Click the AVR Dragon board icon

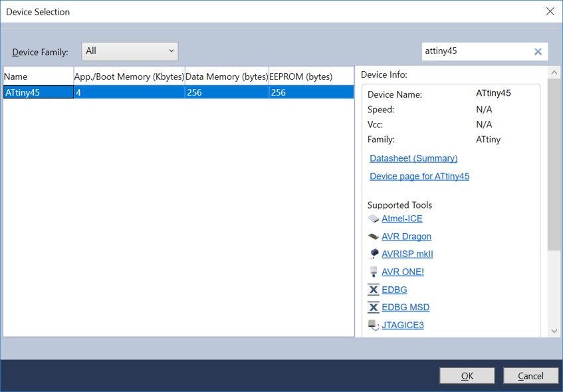coord(374,237)
